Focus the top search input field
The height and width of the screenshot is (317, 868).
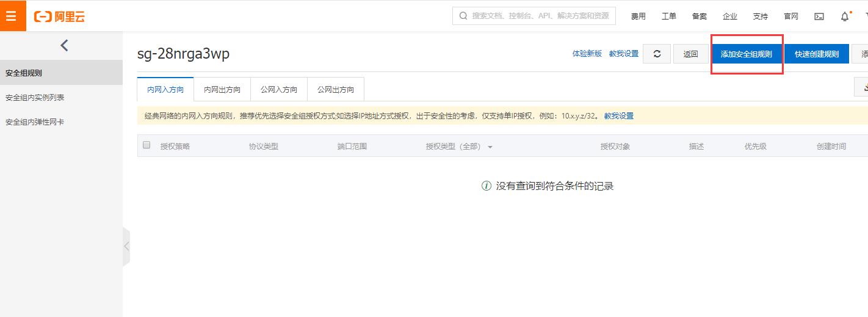coord(534,16)
